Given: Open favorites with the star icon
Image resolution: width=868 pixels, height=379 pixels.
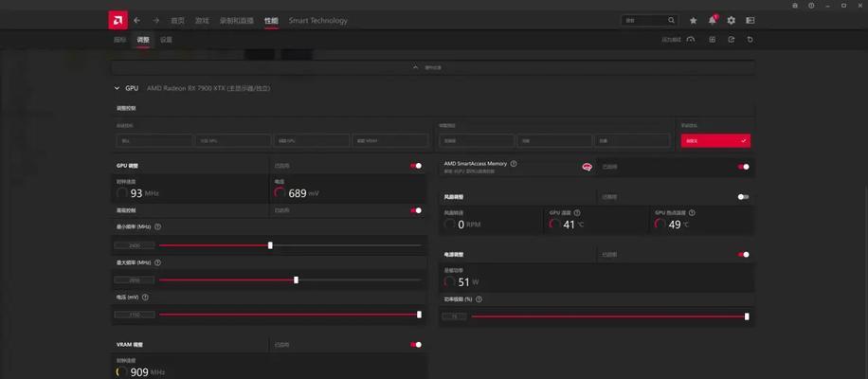Looking at the screenshot, I should (x=693, y=21).
